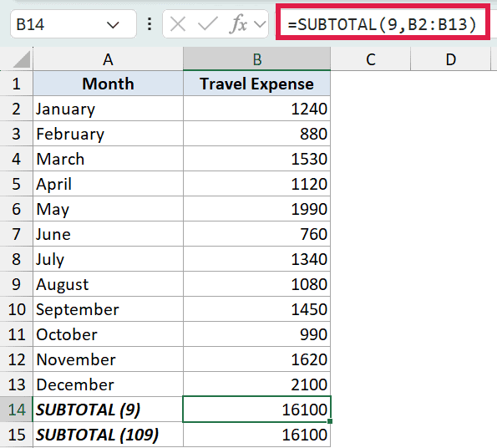Select the cell containing 1530
This screenshot has width=497, height=448.
coord(257,159)
